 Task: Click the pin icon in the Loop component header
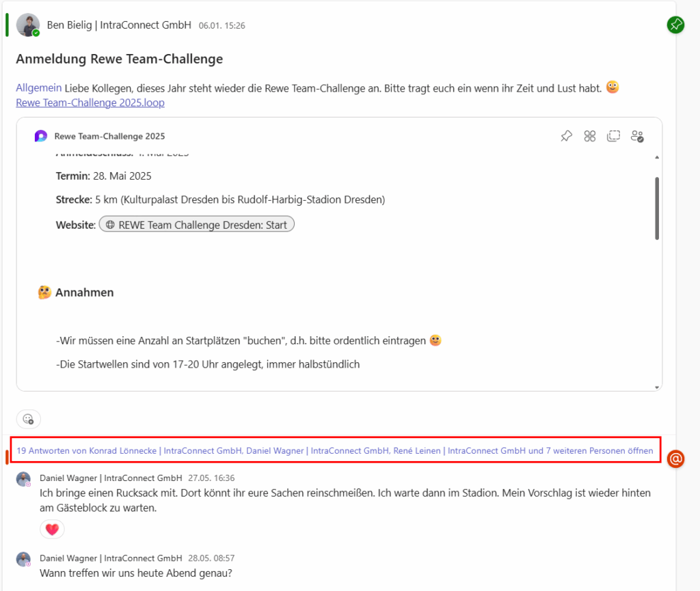coord(566,136)
